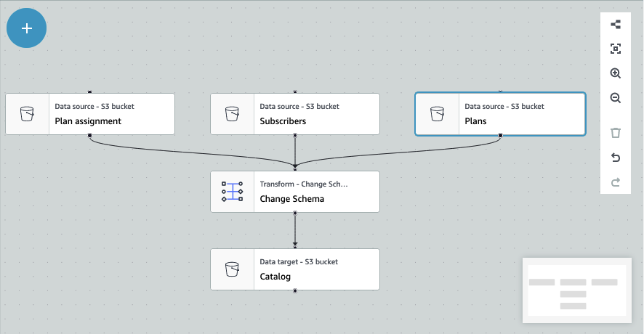This screenshot has width=644, height=334.
Task: Select the Catalog data target node
Action: 316,269
